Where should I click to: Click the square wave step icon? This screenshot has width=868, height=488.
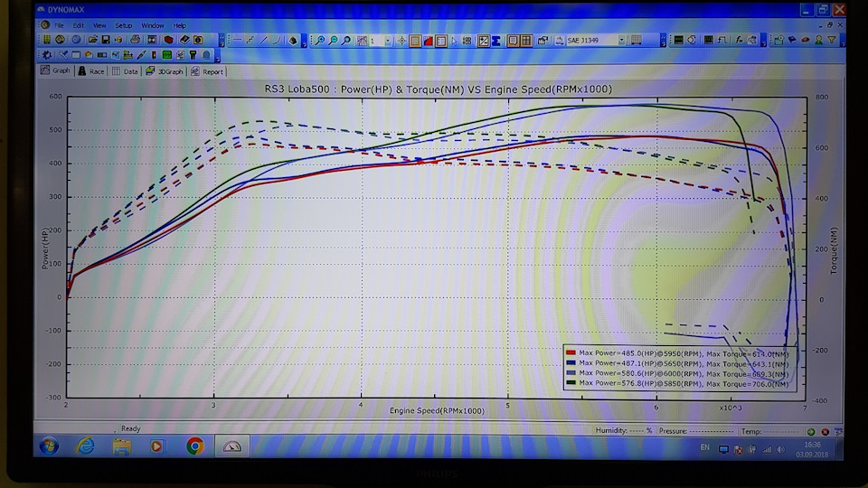722,40
